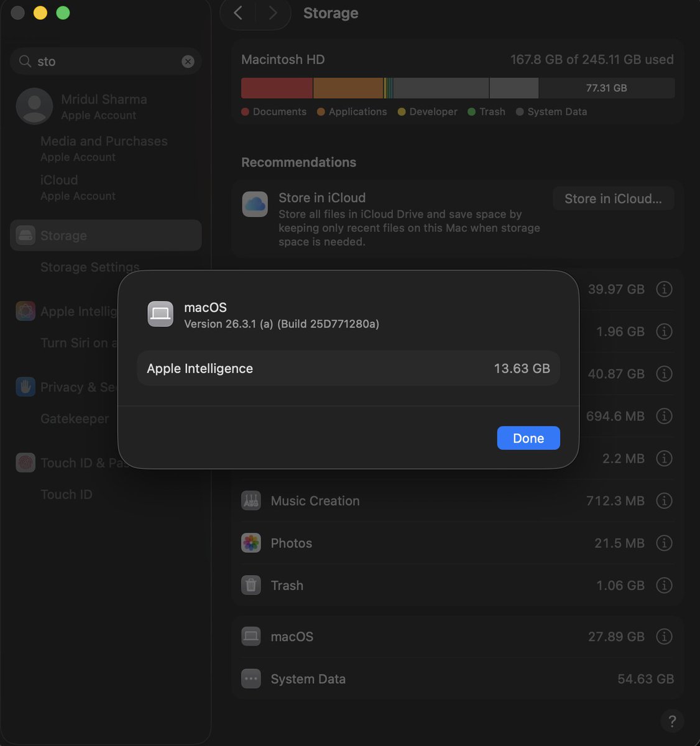The image size is (700, 746).
Task: Click the Photos flower icon
Action: click(x=251, y=543)
